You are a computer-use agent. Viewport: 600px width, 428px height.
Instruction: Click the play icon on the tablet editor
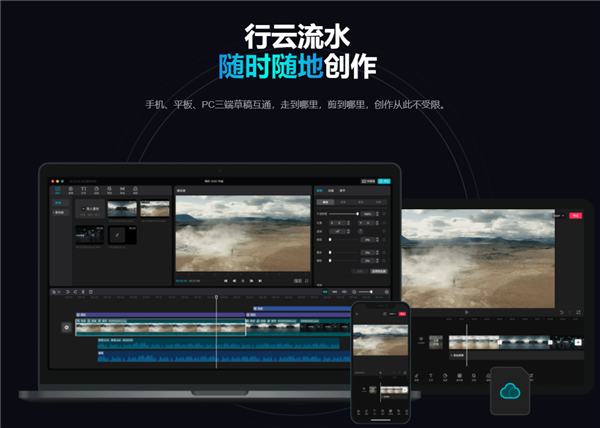(x=467, y=312)
